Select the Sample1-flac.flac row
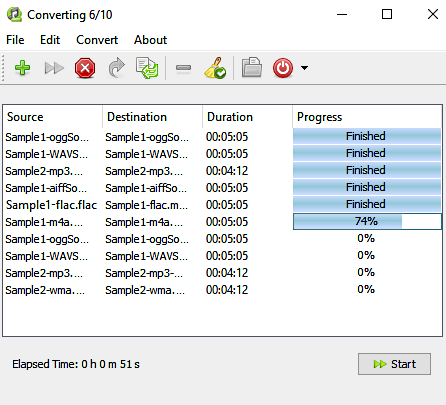Viewport: 446px width, 405px height. click(x=222, y=205)
